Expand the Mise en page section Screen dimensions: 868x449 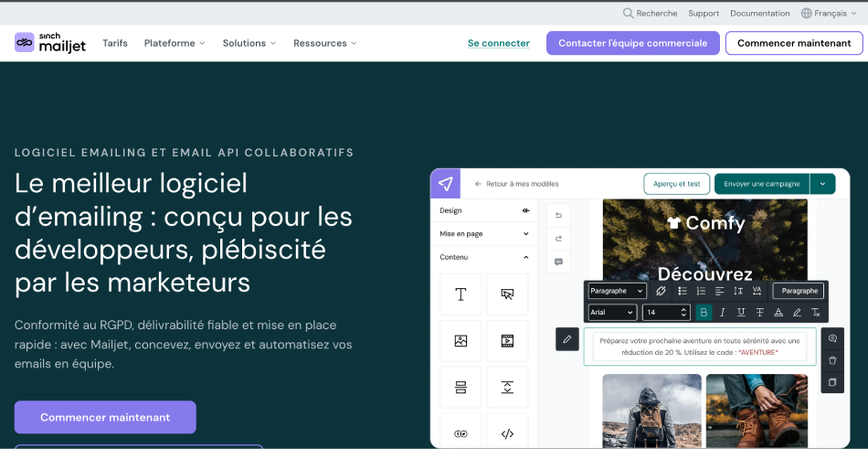click(484, 234)
